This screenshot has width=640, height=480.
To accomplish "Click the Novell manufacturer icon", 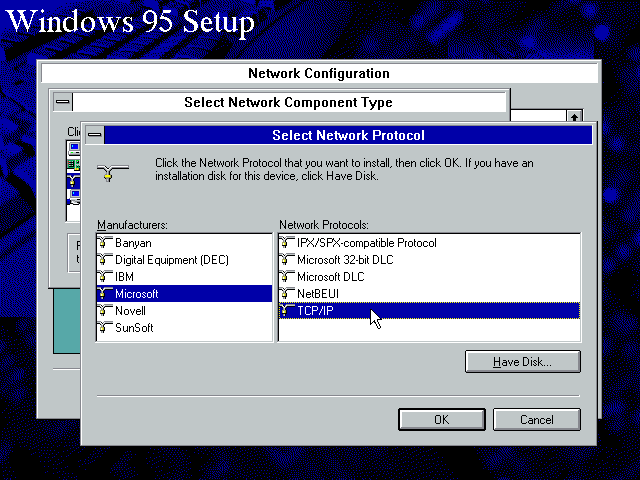I will (x=104, y=311).
